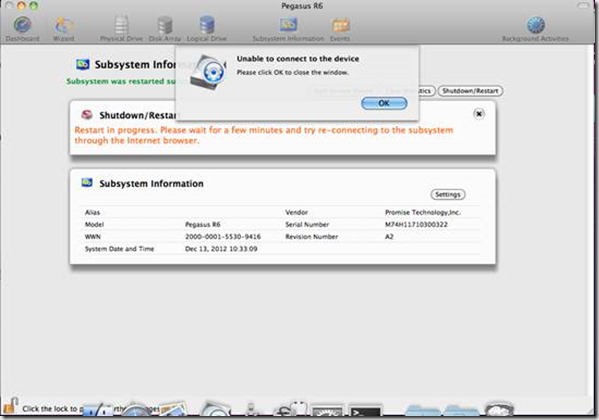599x420 pixels.
Task: Click the 'Please click OK to close the window' message
Action: tap(292, 72)
